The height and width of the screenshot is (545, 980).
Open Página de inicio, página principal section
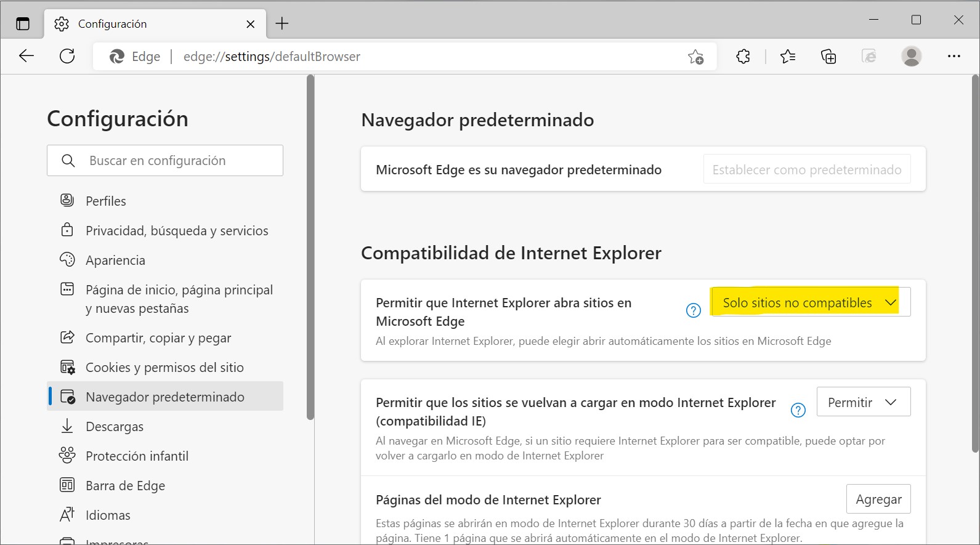pyautogui.click(x=165, y=299)
